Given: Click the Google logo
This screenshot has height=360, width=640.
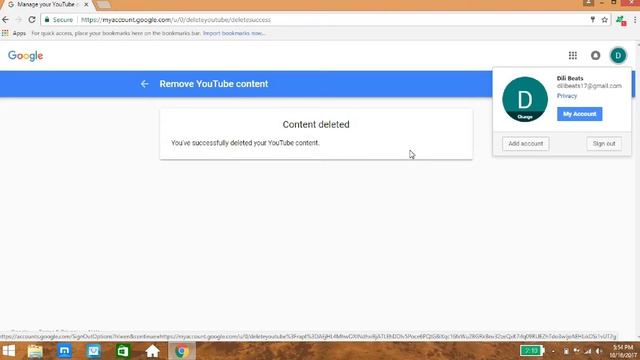Looking at the screenshot, I should tap(25, 56).
